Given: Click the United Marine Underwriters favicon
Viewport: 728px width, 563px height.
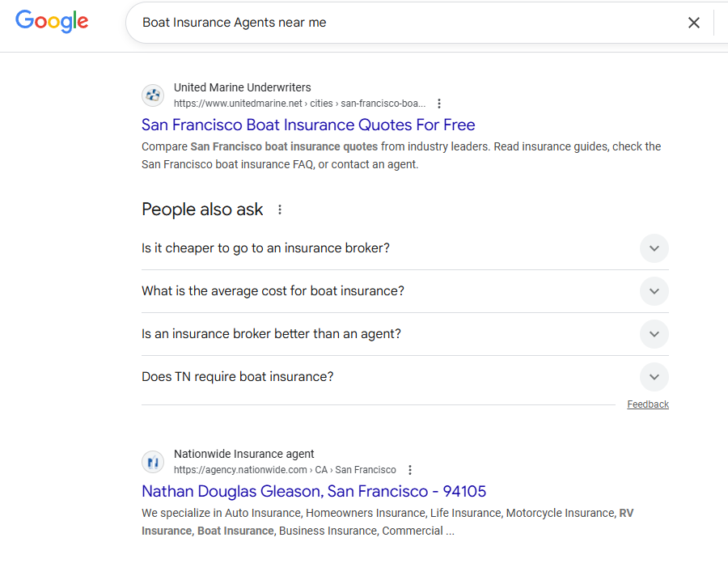Looking at the screenshot, I should pos(153,95).
